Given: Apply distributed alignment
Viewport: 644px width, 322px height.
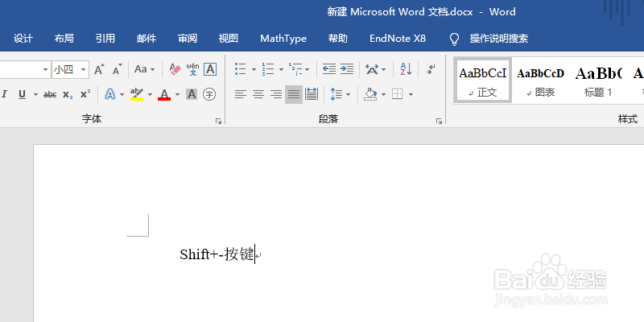Looking at the screenshot, I should tap(312, 94).
